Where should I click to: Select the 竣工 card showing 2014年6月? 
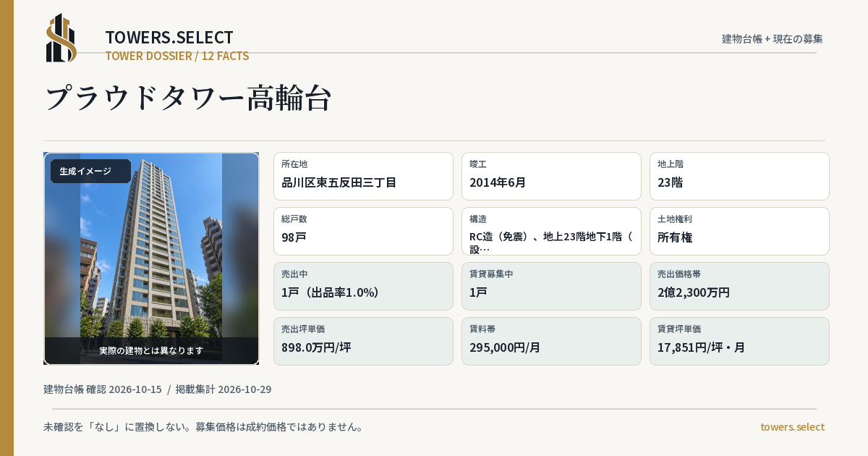(x=551, y=176)
